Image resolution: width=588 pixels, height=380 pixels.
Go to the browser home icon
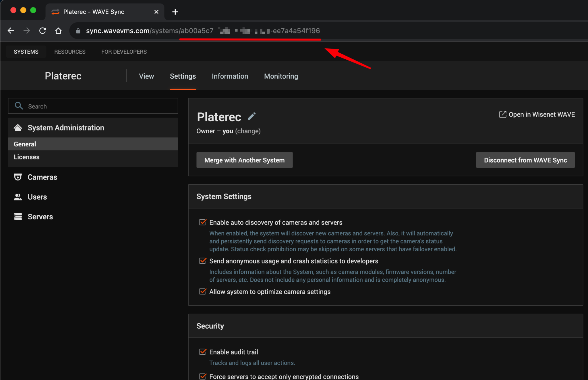(x=58, y=31)
